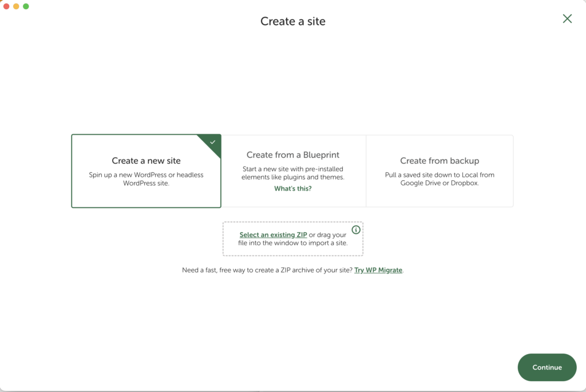
Task: Click the drag your file into window text
Action: 293,243
